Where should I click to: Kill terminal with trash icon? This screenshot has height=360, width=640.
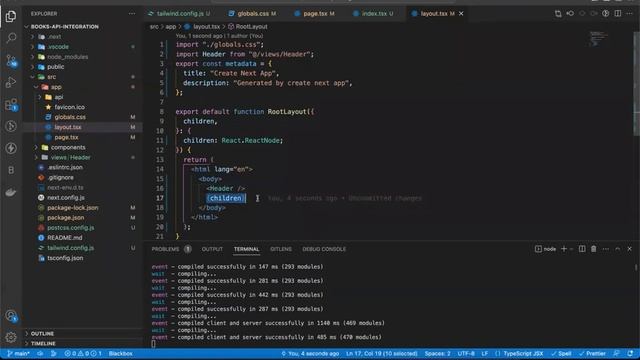pyautogui.click(x=593, y=249)
